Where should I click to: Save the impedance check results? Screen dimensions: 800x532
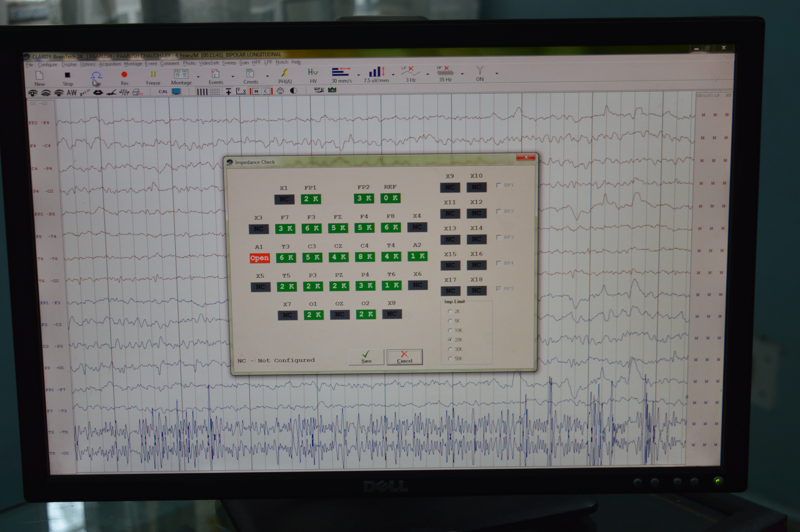click(x=366, y=357)
